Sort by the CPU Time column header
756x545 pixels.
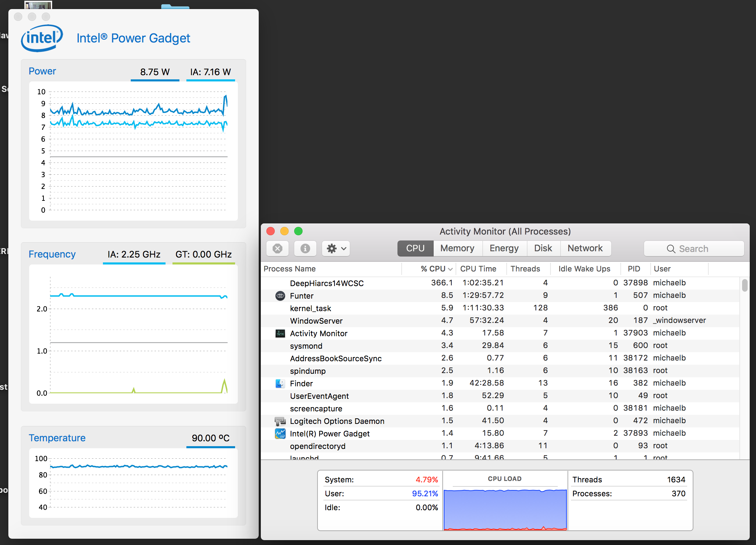tap(481, 269)
